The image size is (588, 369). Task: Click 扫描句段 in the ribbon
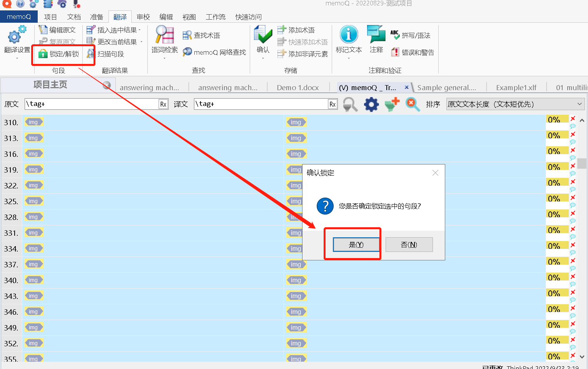105,54
